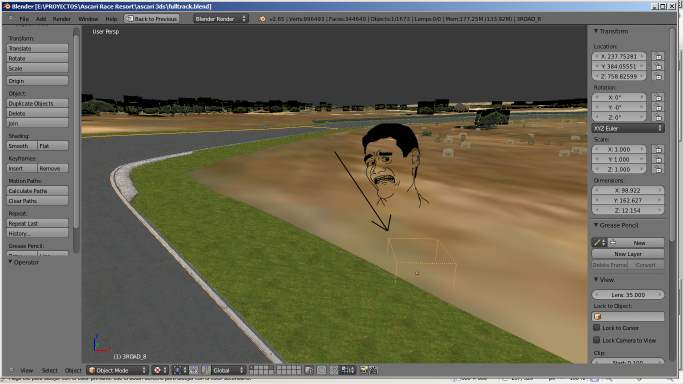Open the 3D viewport Object menu

click(73, 371)
